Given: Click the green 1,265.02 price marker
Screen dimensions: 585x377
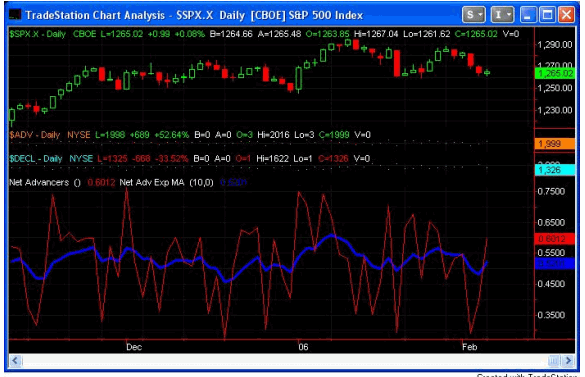Looking at the screenshot, I should tap(555, 74).
